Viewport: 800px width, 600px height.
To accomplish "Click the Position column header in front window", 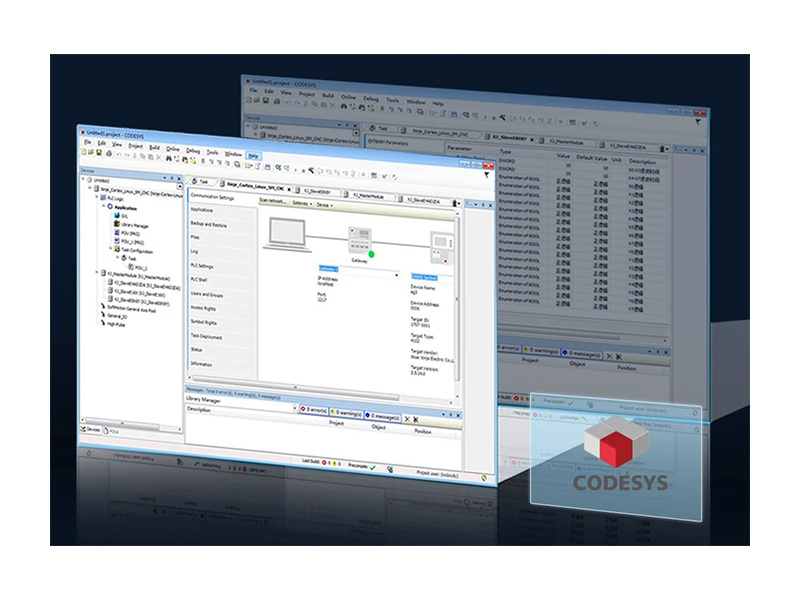I will coord(422,431).
